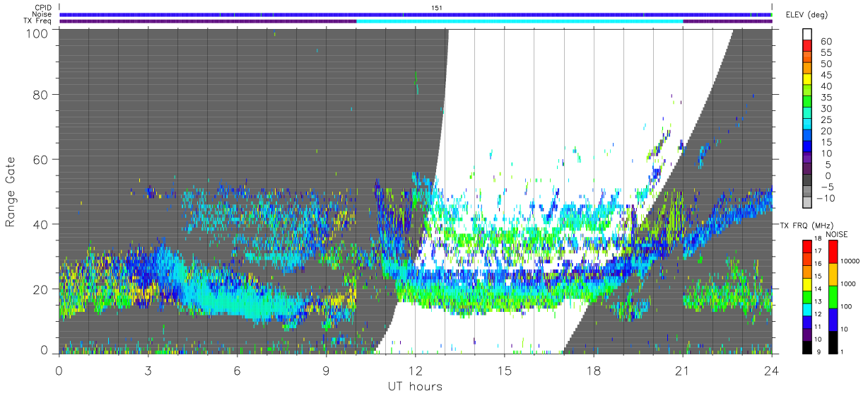The width and height of the screenshot is (868, 401).
Task: Click ELEV legend value 25
Action: click(x=825, y=120)
